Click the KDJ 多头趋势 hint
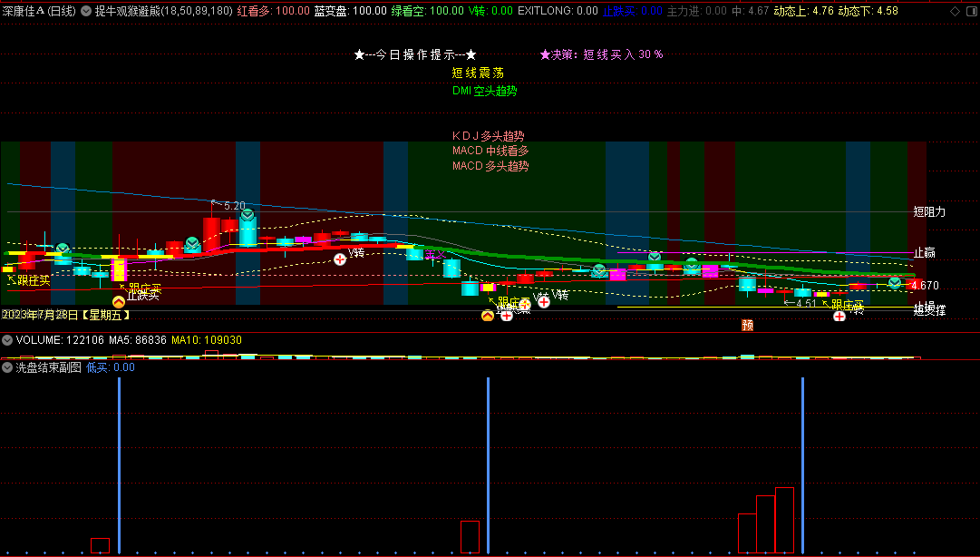Image resolution: width=980 pixels, height=557 pixels. tap(489, 136)
